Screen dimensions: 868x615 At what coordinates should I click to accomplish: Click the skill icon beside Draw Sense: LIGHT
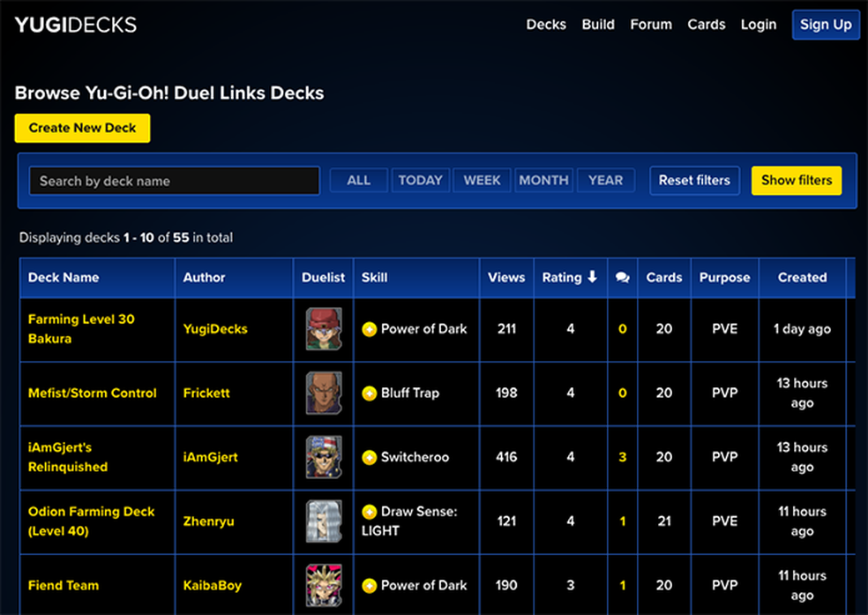[x=370, y=512]
